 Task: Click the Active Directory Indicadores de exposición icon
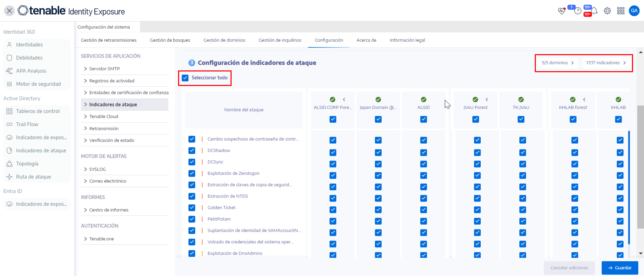click(x=9, y=137)
